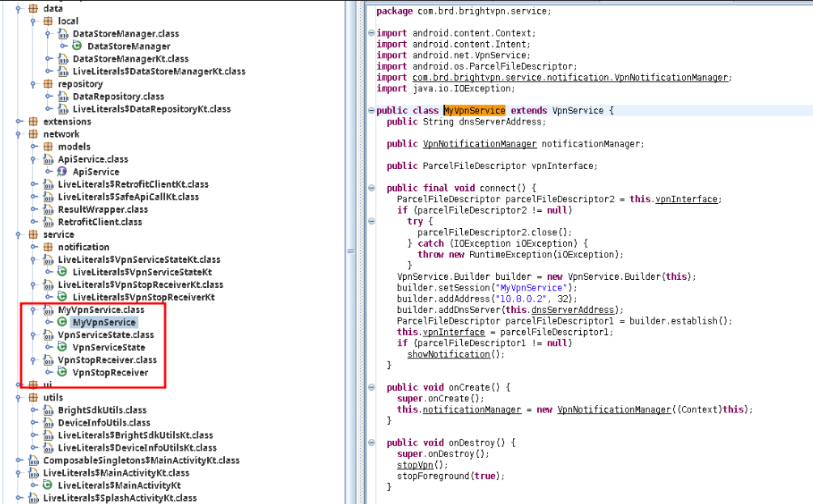The width and height of the screenshot is (813, 504).
Task: Click the green icon beside VpnStopReceiver
Action: (x=62, y=372)
